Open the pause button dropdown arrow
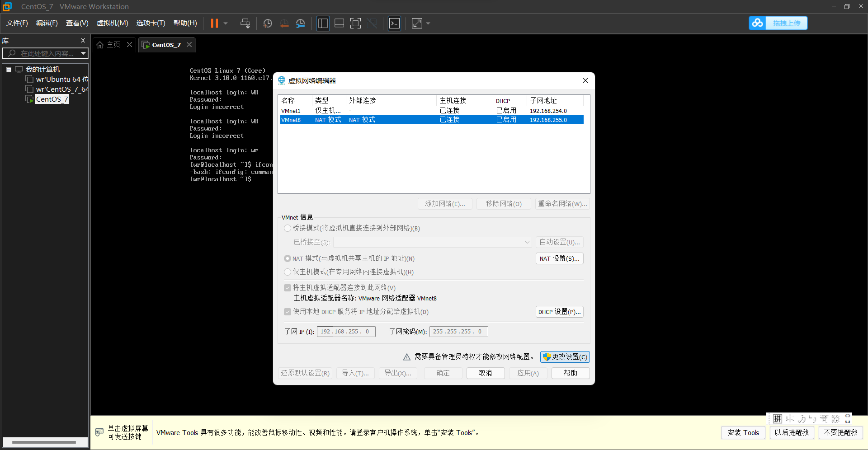This screenshot has width=868, height=450. pyautogui.click(x=226, y=23)
